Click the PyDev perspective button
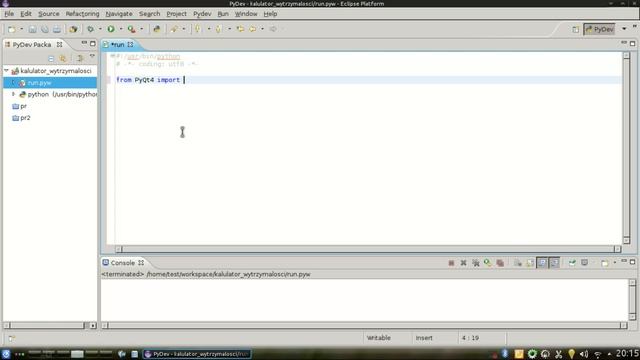 click(599, 29)
